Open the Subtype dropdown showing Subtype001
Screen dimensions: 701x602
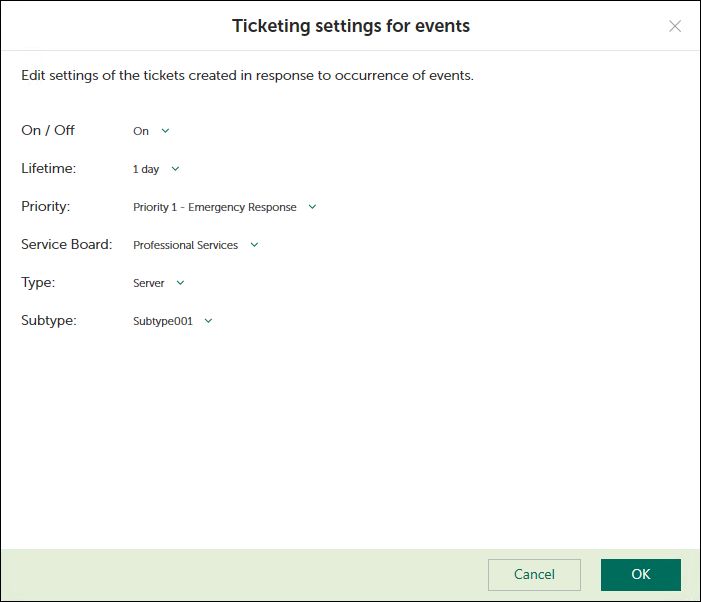[x=162, y=321]
